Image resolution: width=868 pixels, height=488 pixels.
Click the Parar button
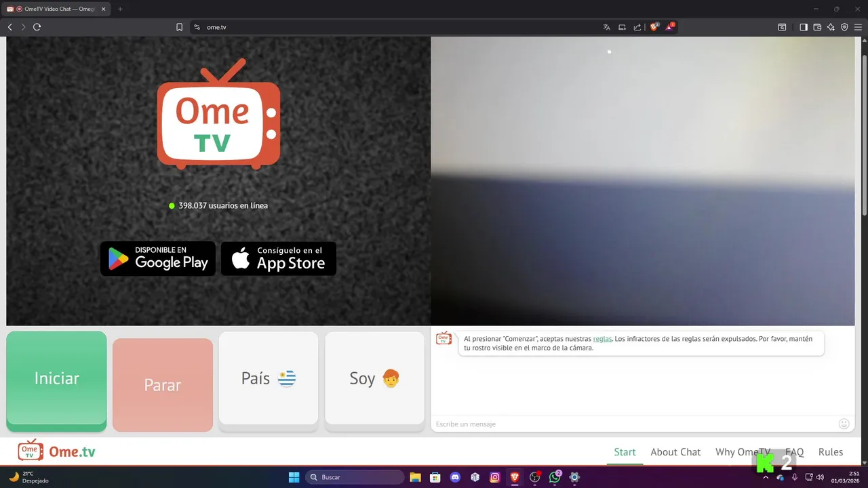(x=163, y=384)
